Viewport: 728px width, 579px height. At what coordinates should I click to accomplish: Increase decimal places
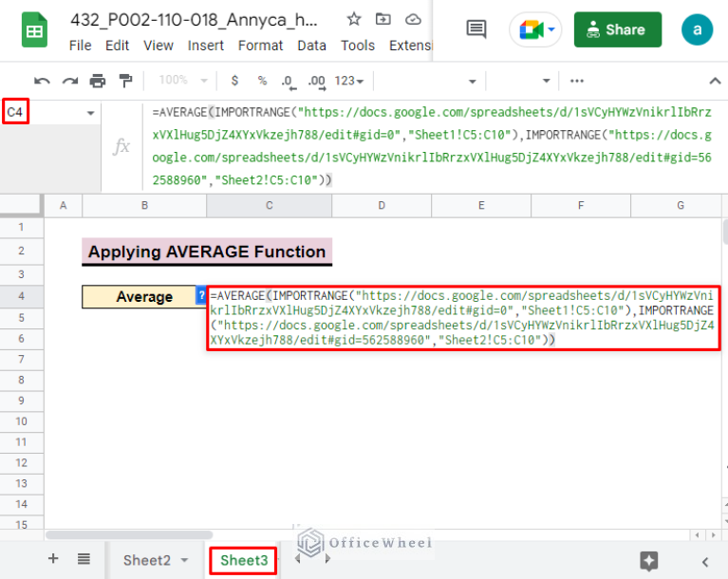[x=317, y=82]
